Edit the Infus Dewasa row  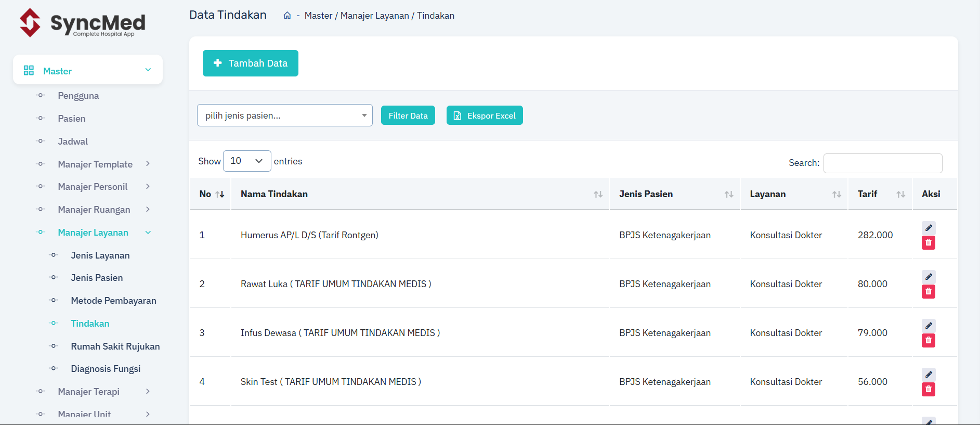coord(928,326)
